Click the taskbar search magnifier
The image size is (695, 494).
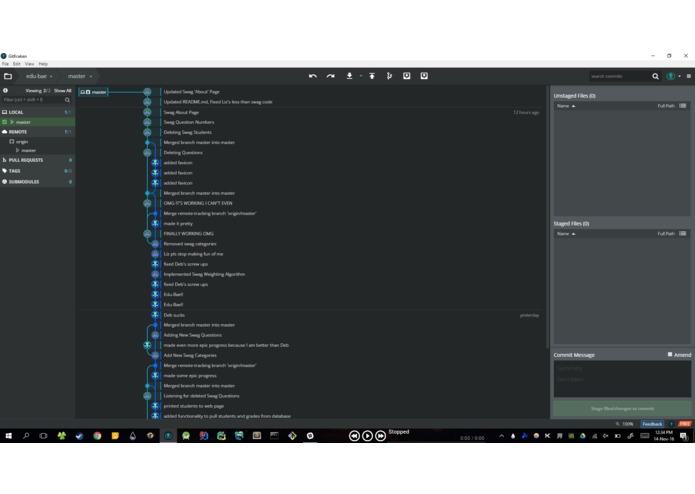pos(26,436)
